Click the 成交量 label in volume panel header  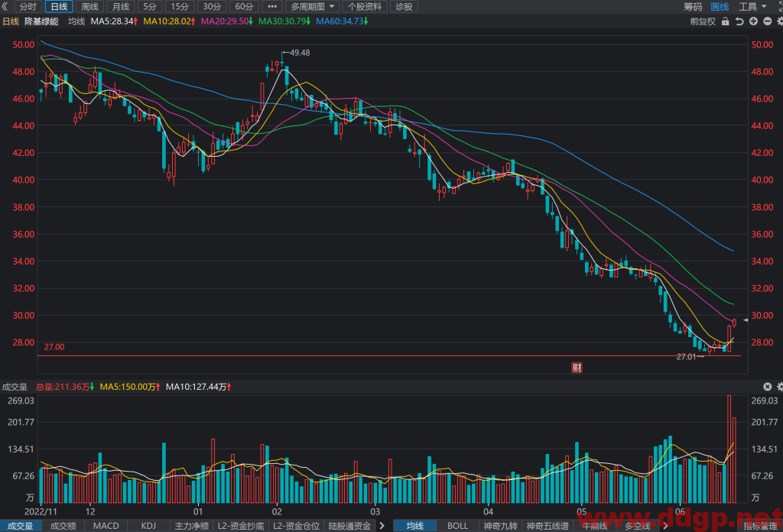pyautogui.click(x=15, y=387)
